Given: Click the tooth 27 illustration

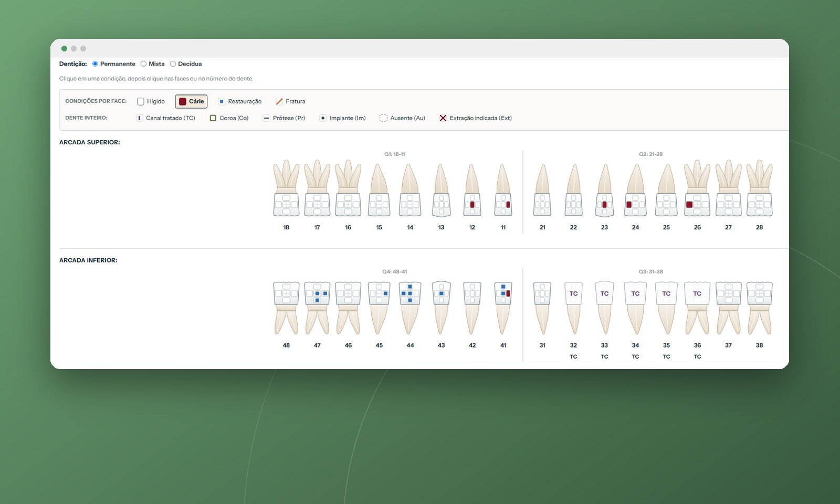Looking at the screenshot, I should click(x=728, y=188).
